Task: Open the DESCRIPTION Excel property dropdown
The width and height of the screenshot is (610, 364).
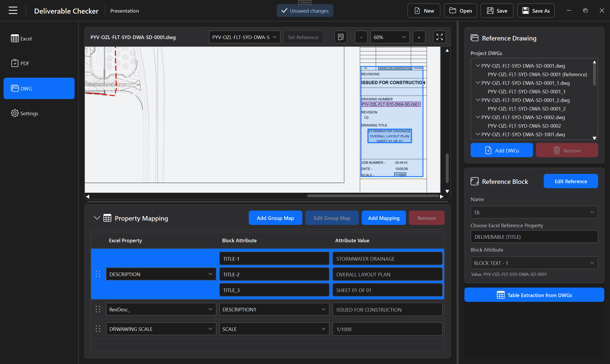Action: [x=161, y=274]
